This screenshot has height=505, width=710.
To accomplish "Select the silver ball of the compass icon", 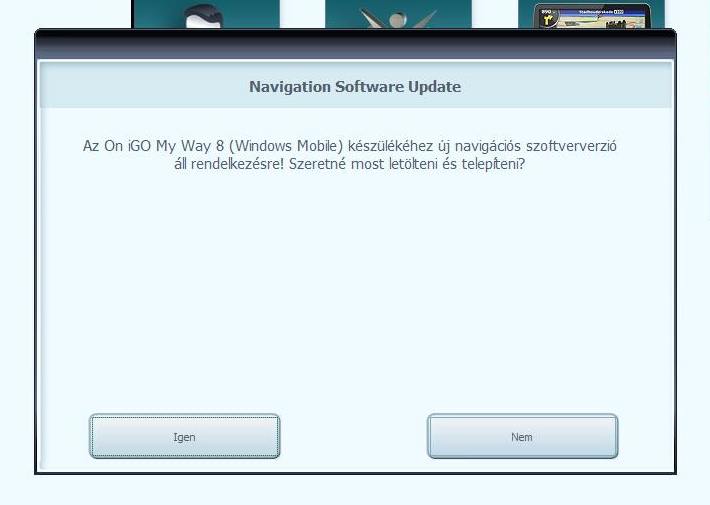I will point(398,20).
